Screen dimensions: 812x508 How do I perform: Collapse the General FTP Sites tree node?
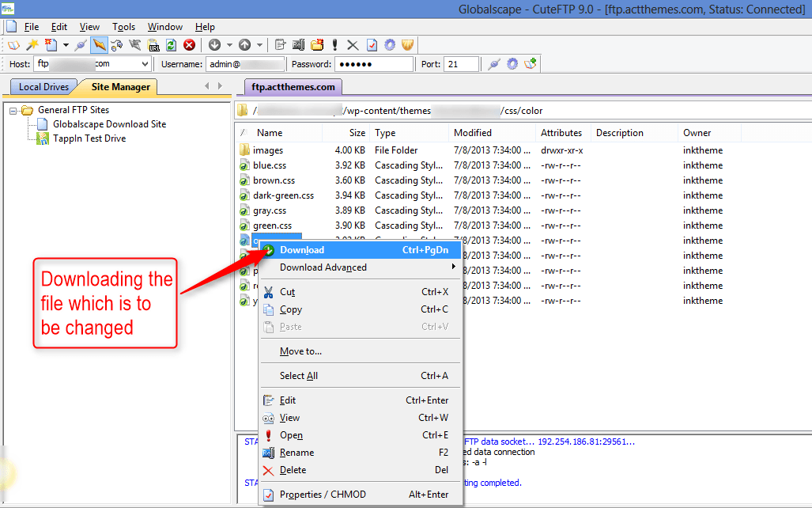tap(13, 111)
